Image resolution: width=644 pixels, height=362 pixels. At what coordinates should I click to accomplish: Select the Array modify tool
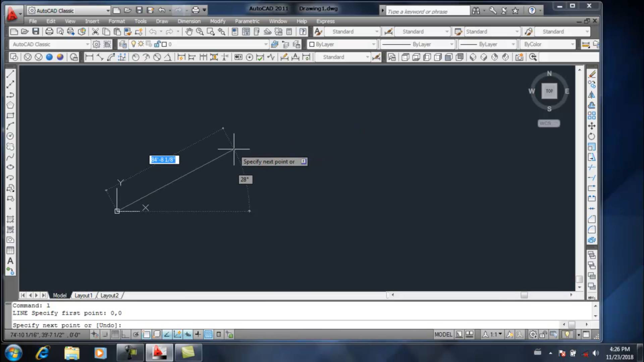point(592,116)
